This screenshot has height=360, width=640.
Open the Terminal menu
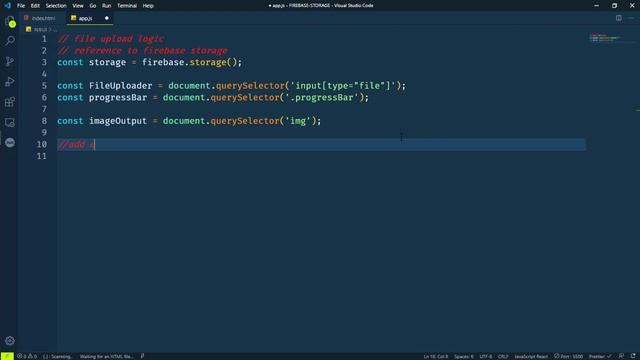[x=127, y=6]
